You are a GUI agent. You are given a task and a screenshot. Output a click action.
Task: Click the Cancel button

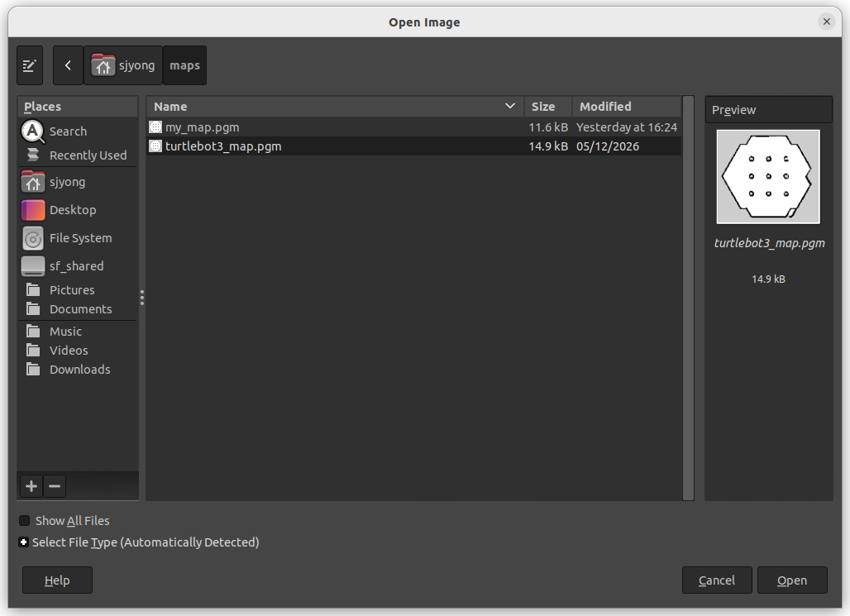[717, 580]
